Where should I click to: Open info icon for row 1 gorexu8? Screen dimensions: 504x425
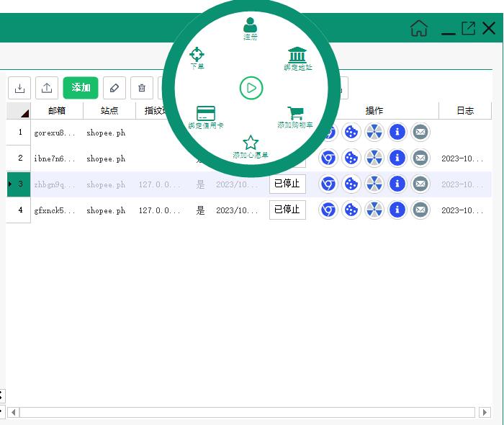397,132
